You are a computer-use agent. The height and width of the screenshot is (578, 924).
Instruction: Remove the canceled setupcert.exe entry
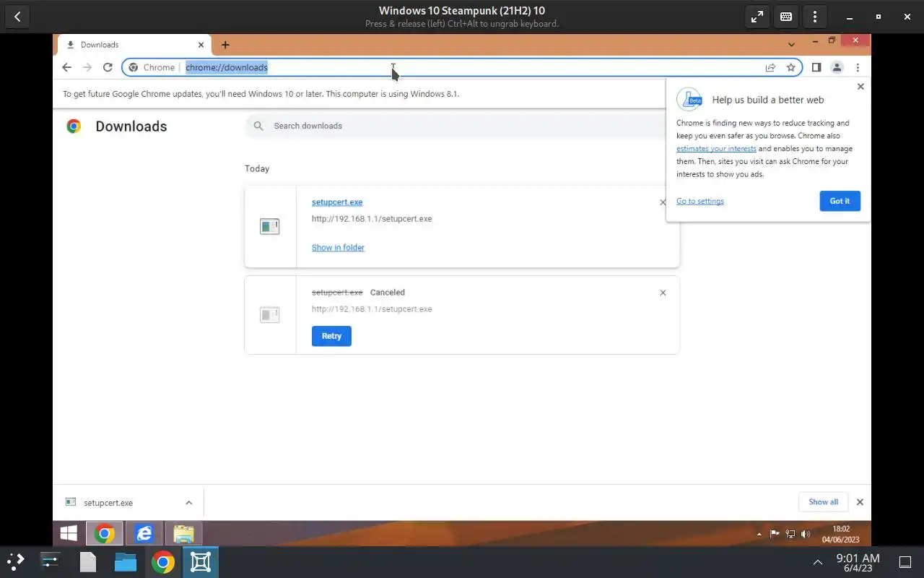tap(663, 293)
